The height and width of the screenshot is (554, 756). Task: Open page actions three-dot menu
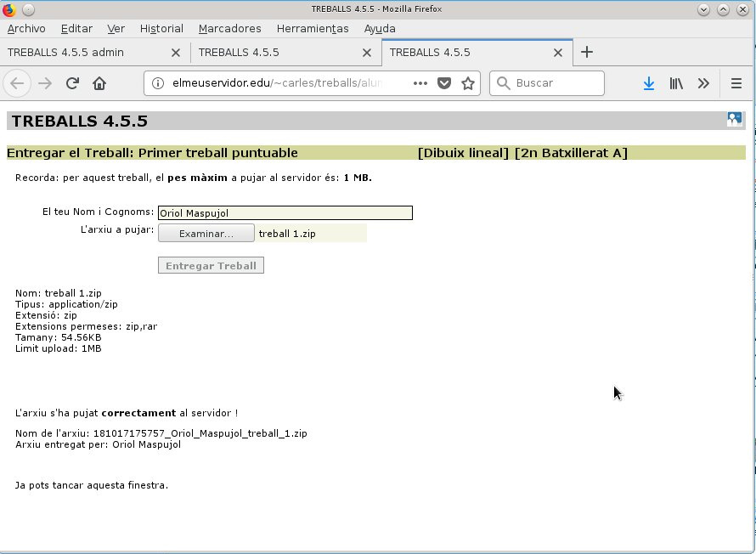[420, 83]
